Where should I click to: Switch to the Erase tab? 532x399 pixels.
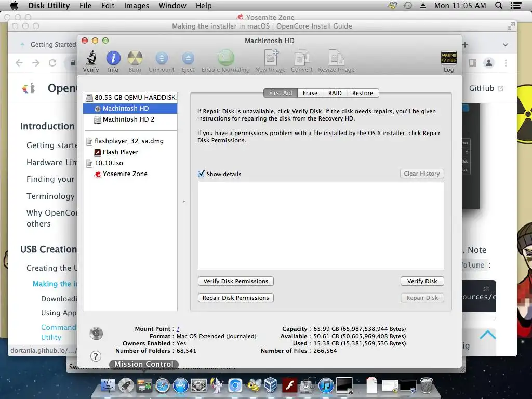click(310, 93)
